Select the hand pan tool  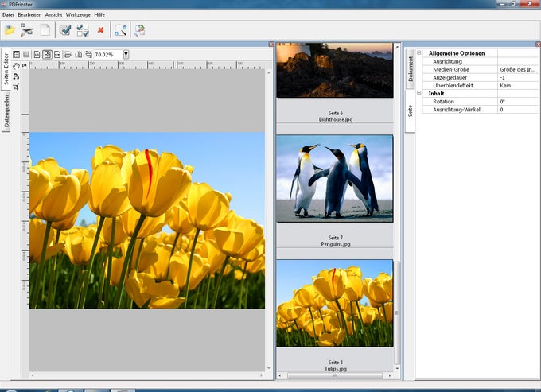(x=16, y=66)
